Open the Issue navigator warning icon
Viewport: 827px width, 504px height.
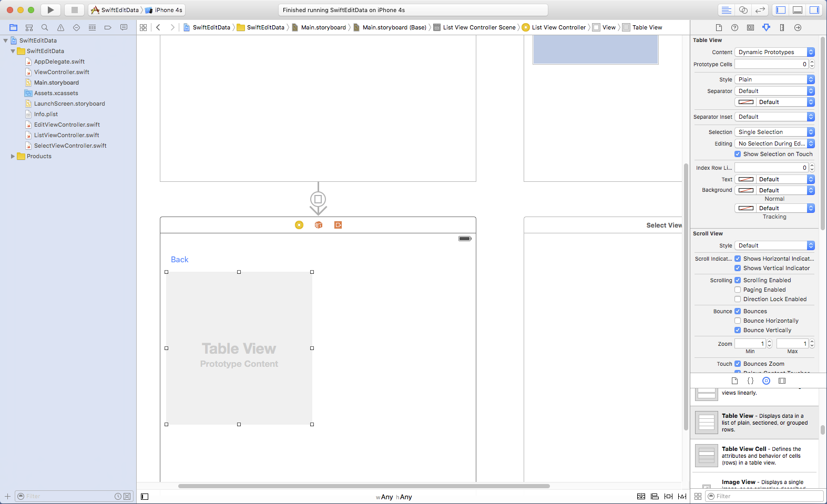click(x=60, y=27)
